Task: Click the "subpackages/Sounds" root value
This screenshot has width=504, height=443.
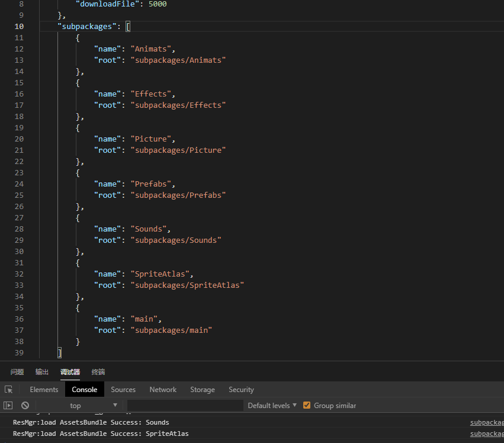Action: coord(176,240)
